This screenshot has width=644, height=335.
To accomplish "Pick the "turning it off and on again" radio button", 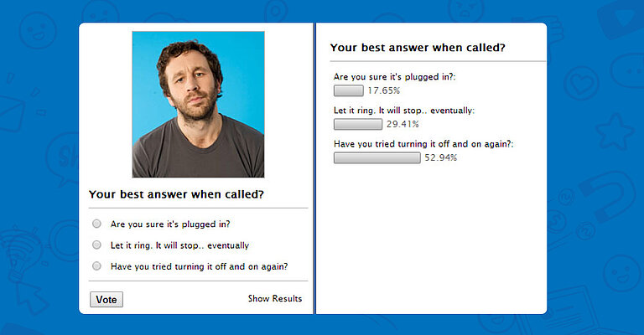I will [97, 266].
